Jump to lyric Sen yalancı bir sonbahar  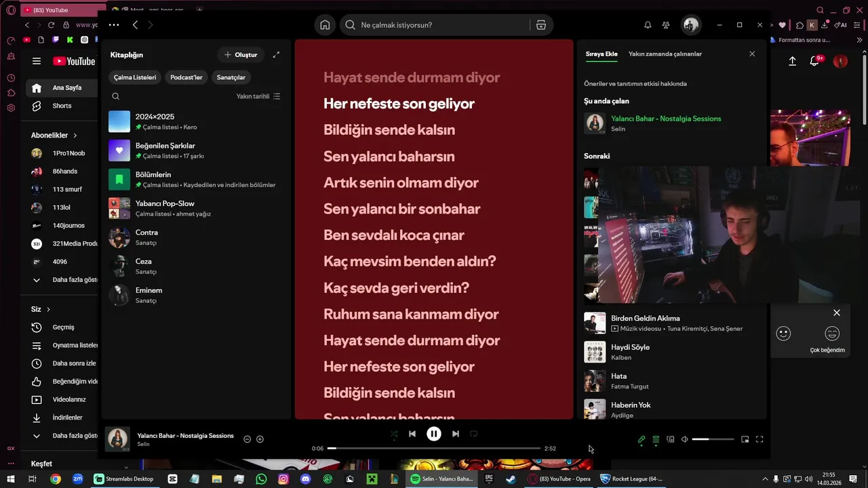[x=402, y=209]
